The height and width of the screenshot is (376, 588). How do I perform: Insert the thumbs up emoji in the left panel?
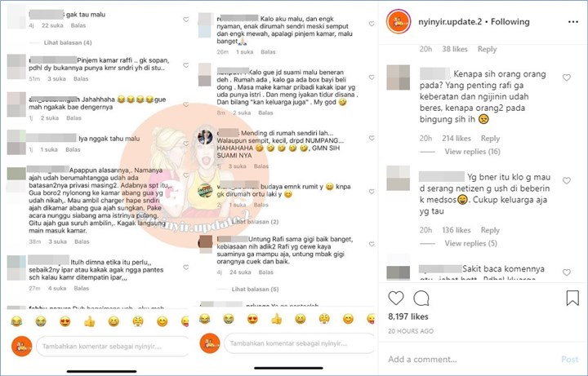coord(89,321)
